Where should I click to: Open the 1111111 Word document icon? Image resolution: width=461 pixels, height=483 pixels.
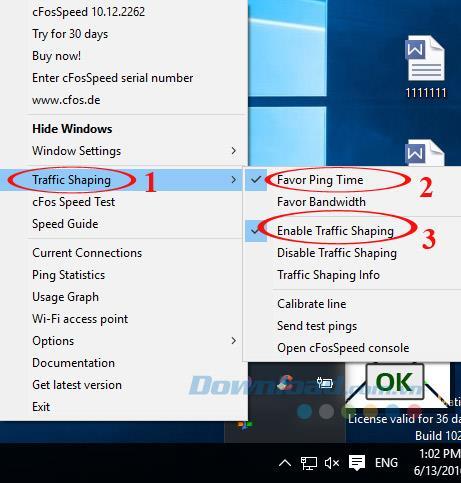[x=425, y=66]
